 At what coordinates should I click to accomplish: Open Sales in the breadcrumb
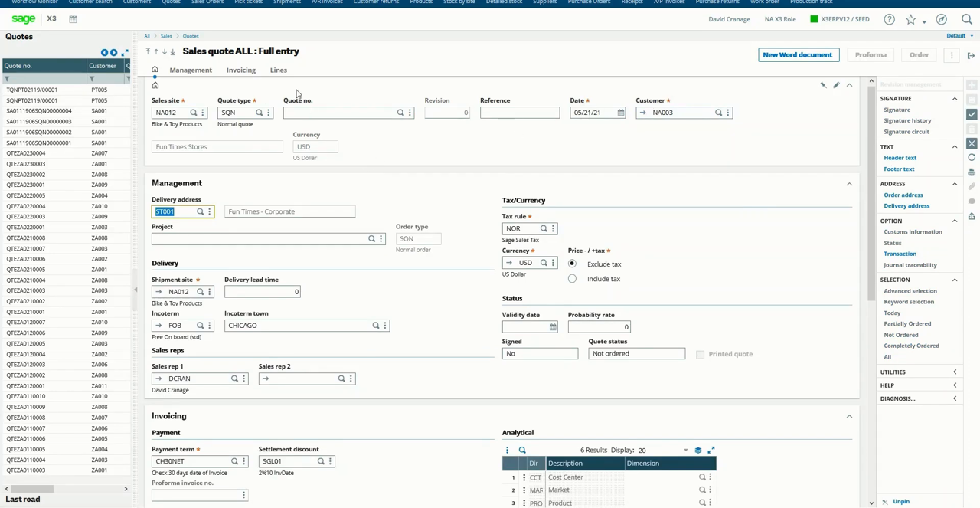point(166,36)
